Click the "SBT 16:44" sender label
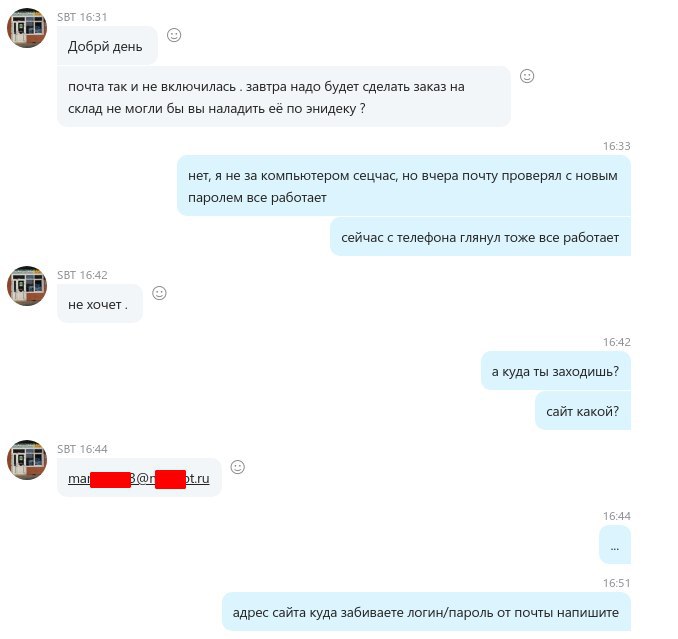The width and height of the screenshot is (678, 639). tap(82, 449)
